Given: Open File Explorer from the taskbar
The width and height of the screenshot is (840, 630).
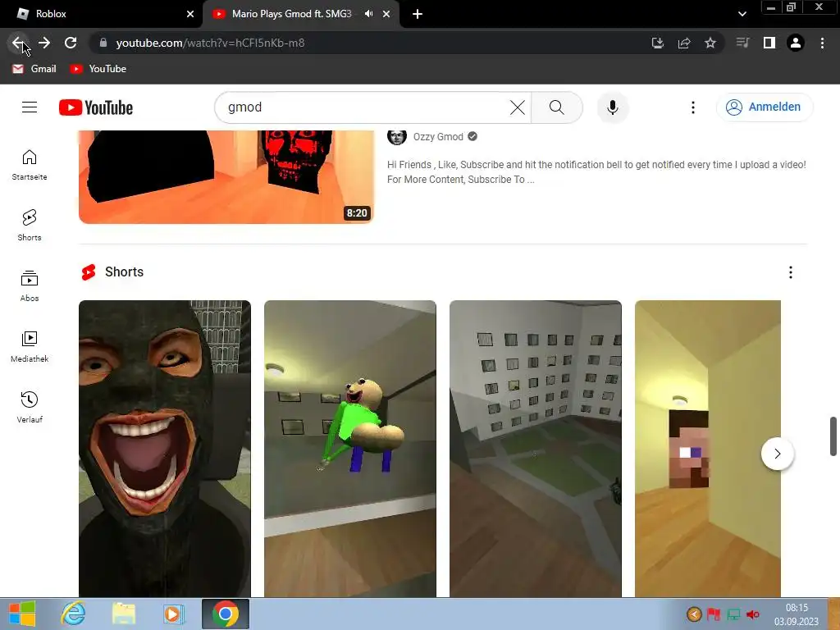Looking at the screenshot, I should (123, 614).
